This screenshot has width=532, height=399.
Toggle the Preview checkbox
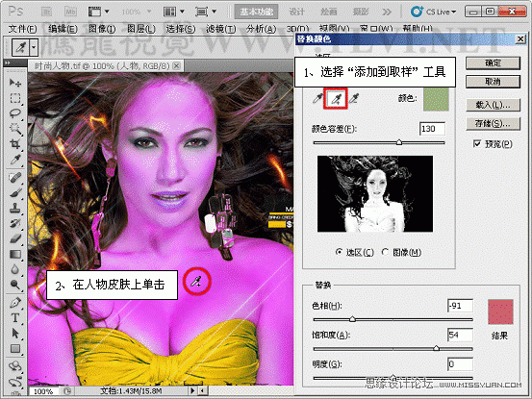(x=477, y=143)
